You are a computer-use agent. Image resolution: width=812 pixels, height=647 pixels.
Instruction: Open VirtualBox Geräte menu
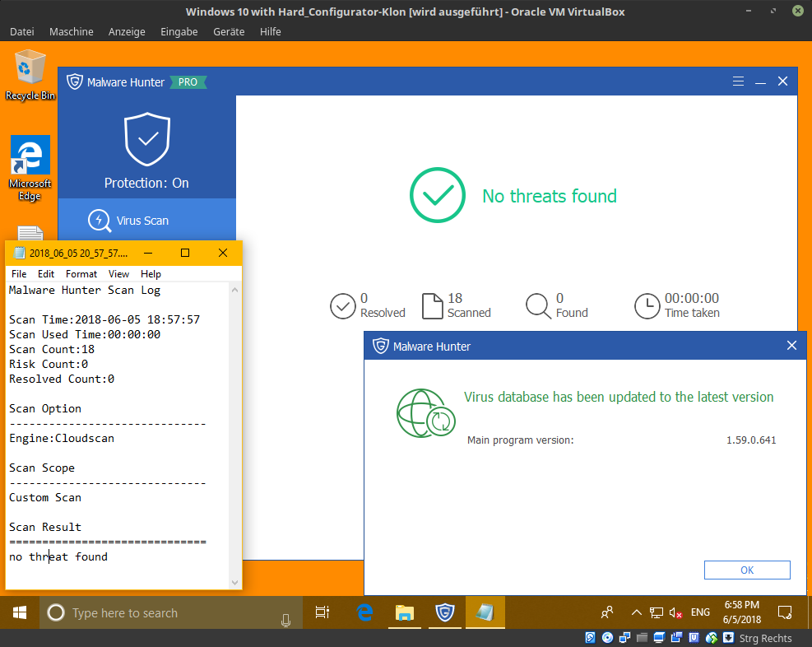coord(229,31)
